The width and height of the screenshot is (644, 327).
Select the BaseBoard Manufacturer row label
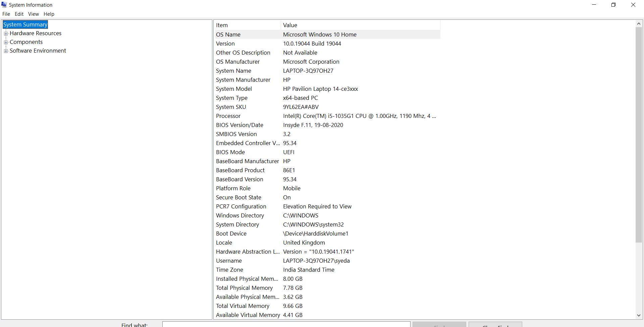[x=248, y=161]
